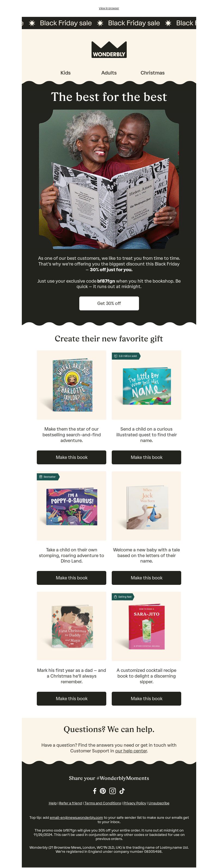218x868 pixels.
Task: Select the Christmas navigation item
Action: [153, 73]
